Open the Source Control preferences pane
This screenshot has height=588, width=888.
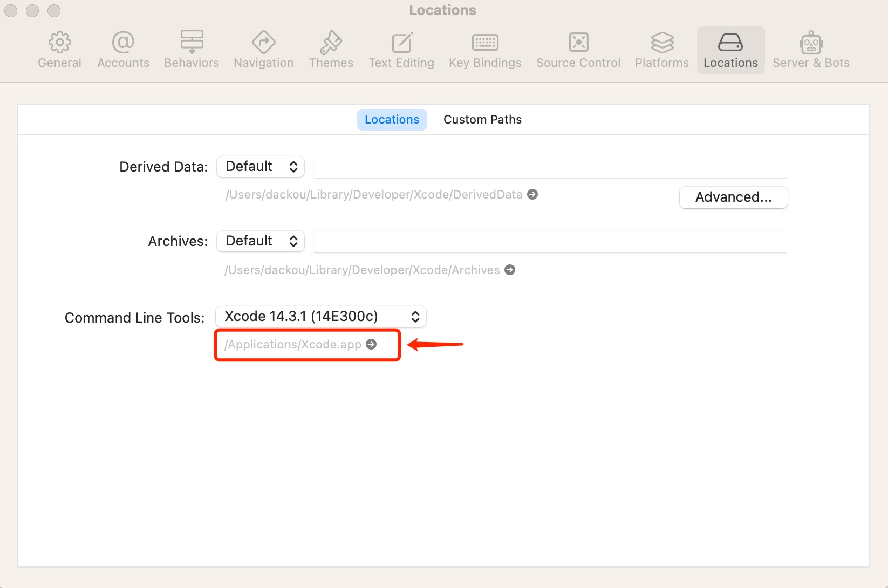click(578, 50)
